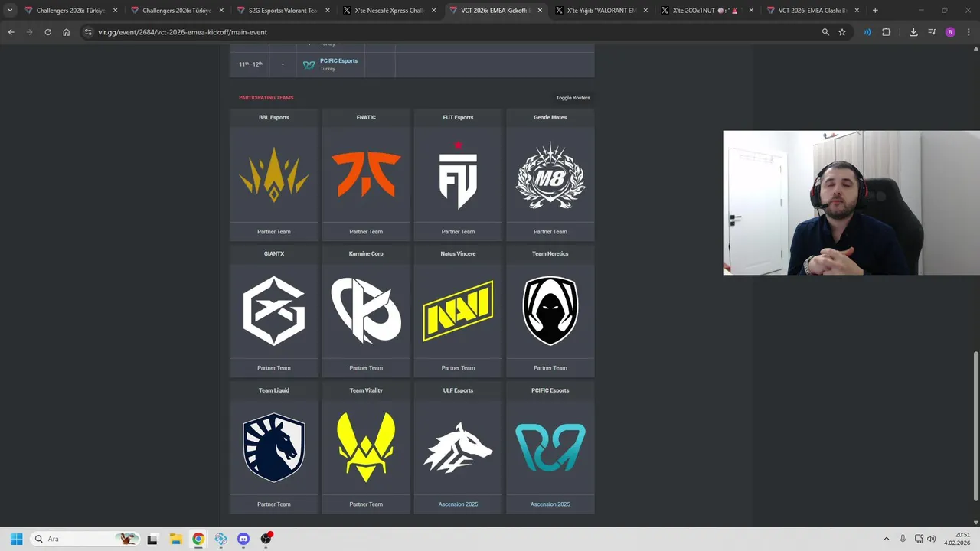Click Partner Team label under Team Liquid

tap(274, 504)
